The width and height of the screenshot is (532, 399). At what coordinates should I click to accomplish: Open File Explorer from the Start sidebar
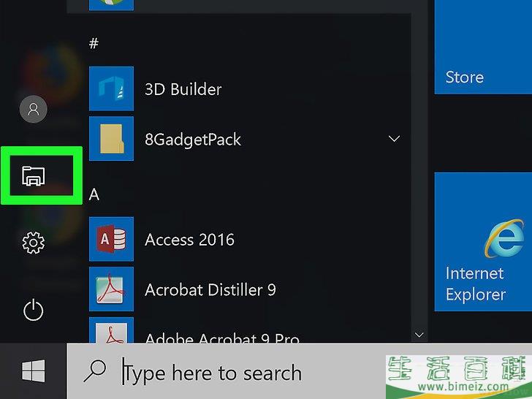click(34, 176)
